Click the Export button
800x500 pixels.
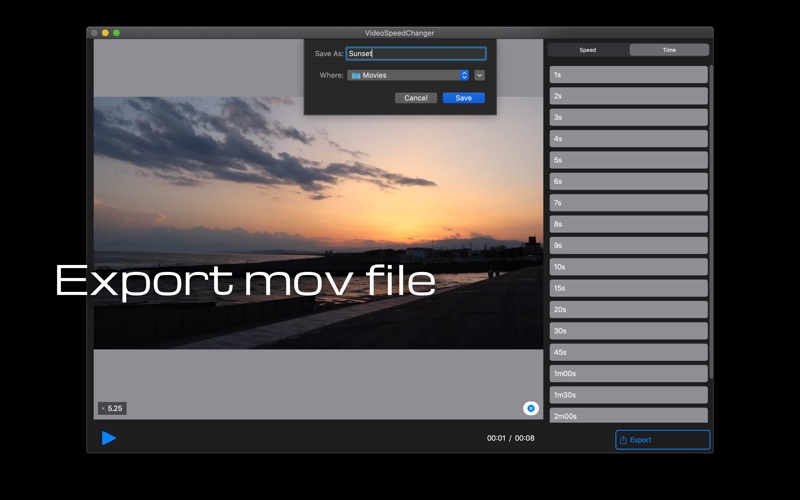(662, 440)
